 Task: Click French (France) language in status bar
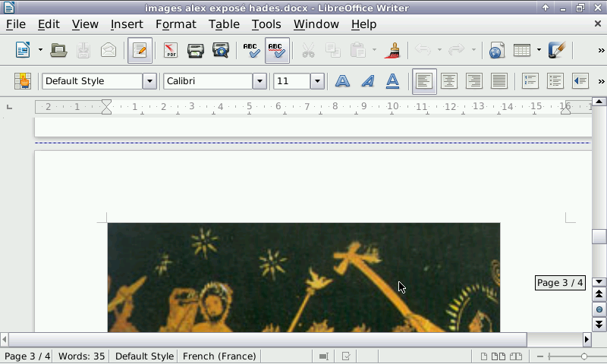219,356
